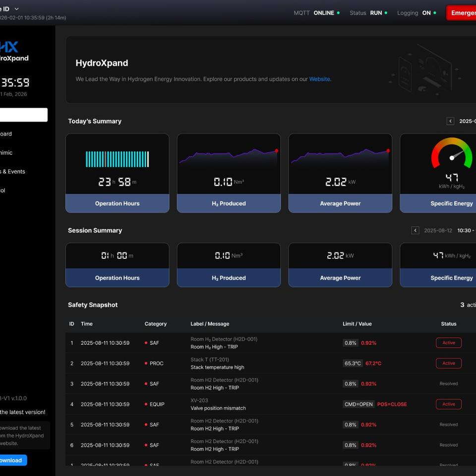Click the Average Power trend chart
Image resolution: width=476 pixels, height=476 pixels.
click(x=340, y=156)
